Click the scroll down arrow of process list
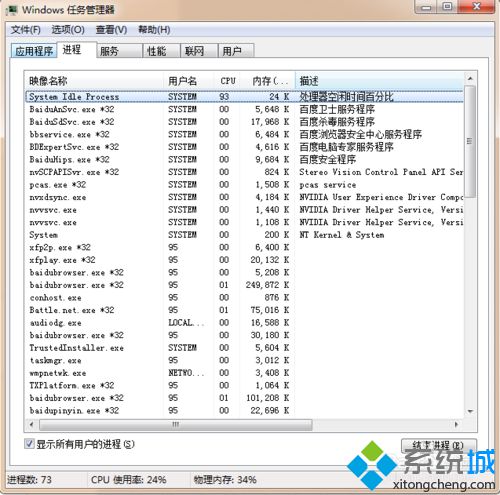500x495 pixels. point(470,411)
